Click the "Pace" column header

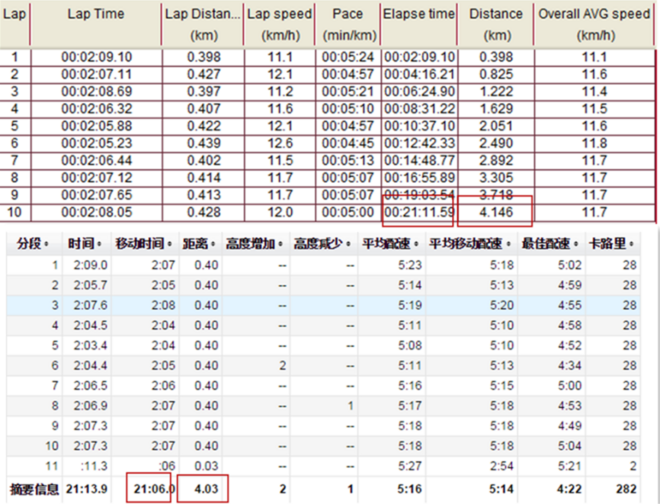click(x=347, y=15)
